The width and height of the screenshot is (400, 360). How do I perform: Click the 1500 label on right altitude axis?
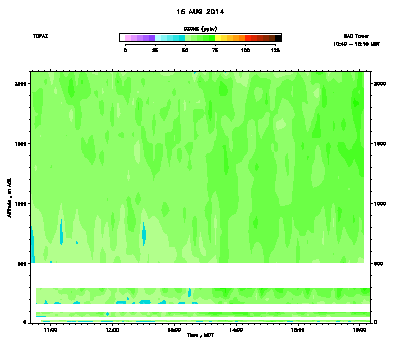[380, 144]
